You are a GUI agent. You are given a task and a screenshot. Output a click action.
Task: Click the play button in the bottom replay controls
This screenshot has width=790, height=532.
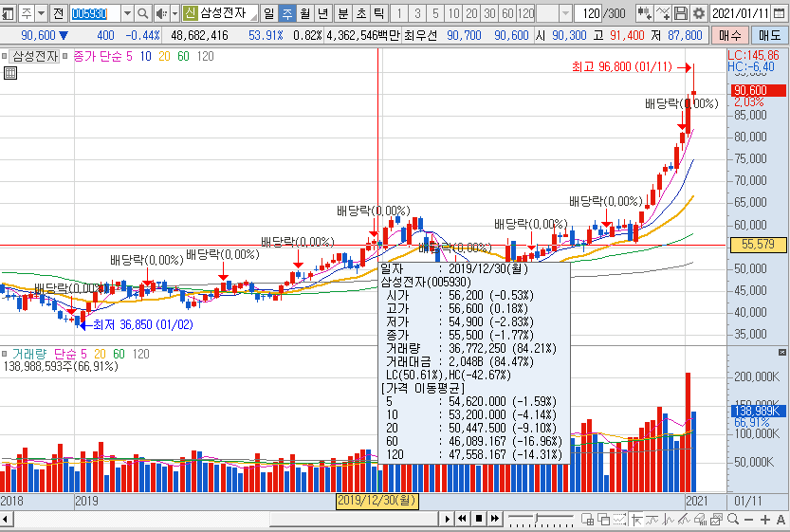(x=447, y=519)
